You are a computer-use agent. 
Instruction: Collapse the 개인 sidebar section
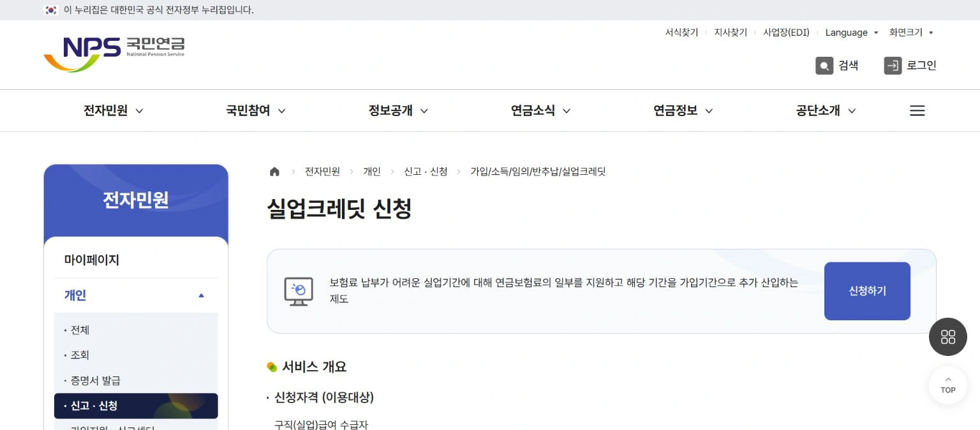tap(136, 295)
